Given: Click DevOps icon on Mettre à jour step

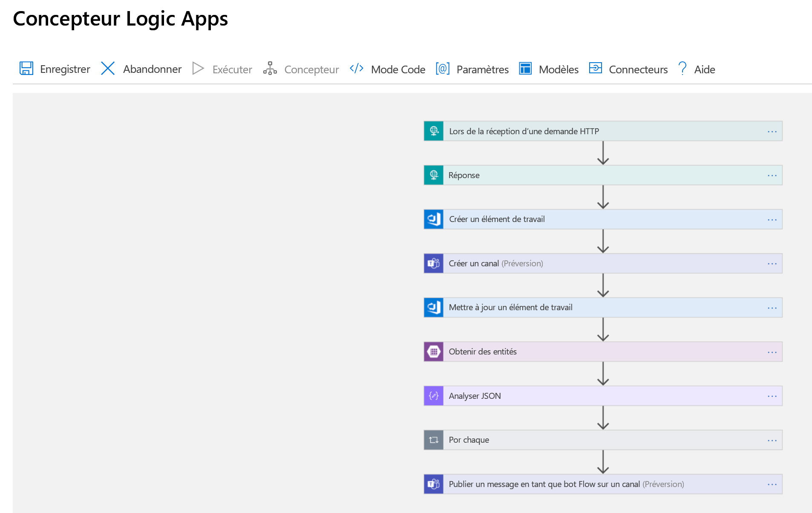Looking at the screenshot, I should (434, 307).
